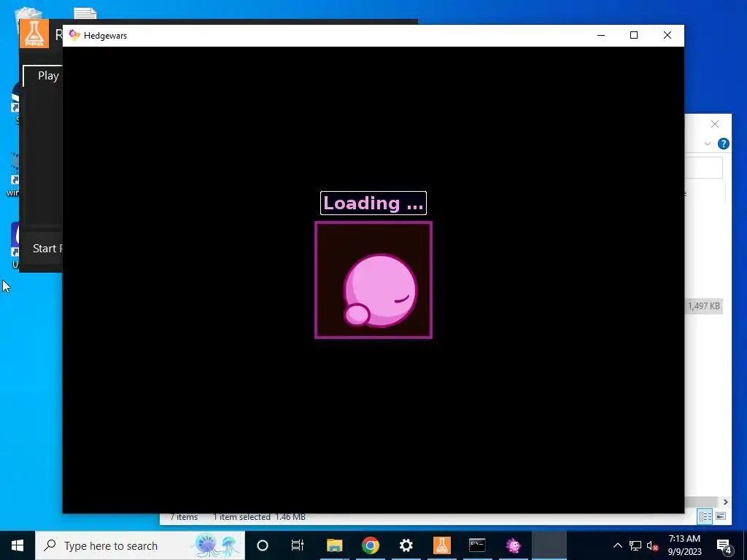Switch File Explorer to large icons view

click(721, 517)
